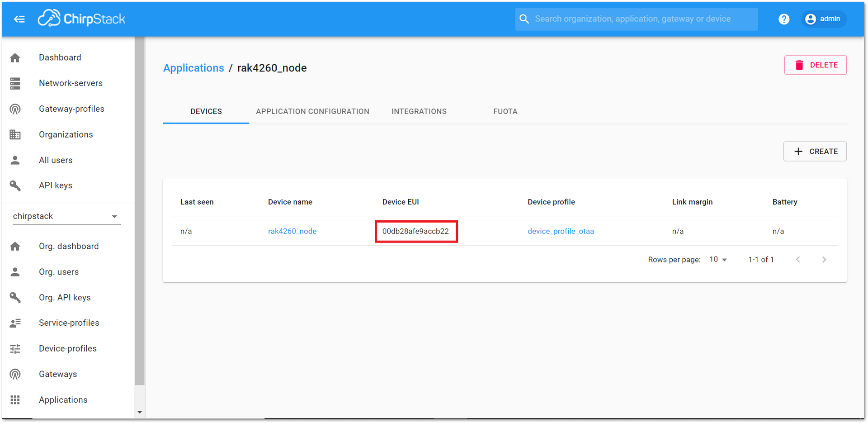Click the DELETE application button

pos(815,65)
